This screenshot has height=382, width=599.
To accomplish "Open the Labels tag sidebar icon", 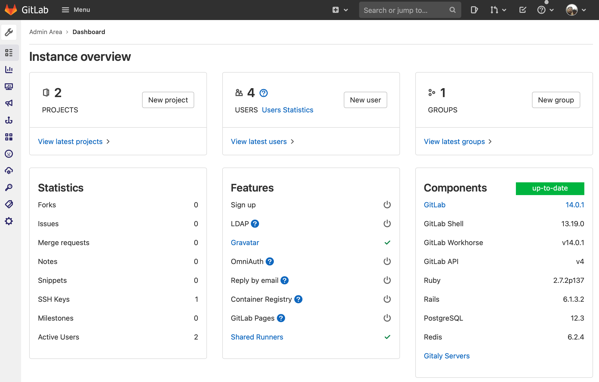I will click(x=9, y=204).
